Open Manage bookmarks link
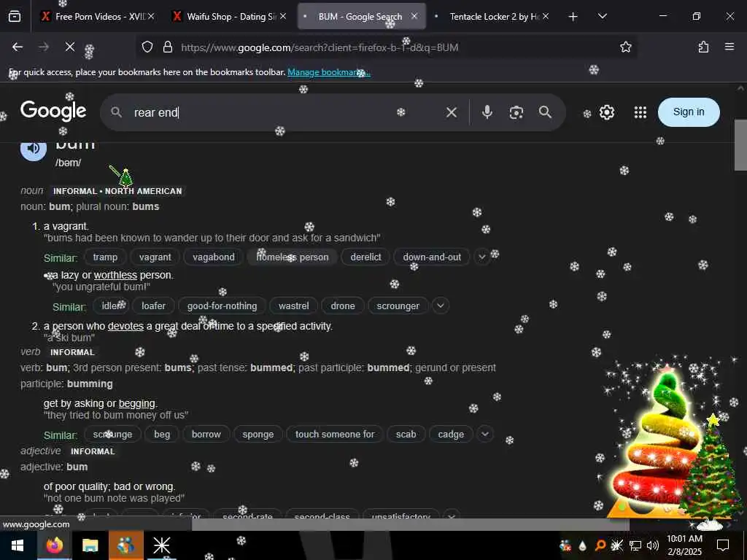This screenshot has height=560, width=747. [x=329, y=72]
